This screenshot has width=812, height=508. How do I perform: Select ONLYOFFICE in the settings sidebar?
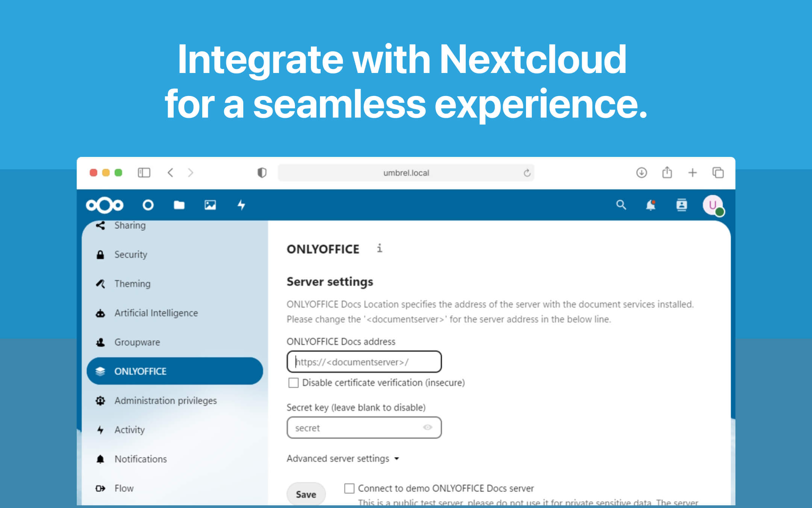pyautogui.click(x=140, y=371)
